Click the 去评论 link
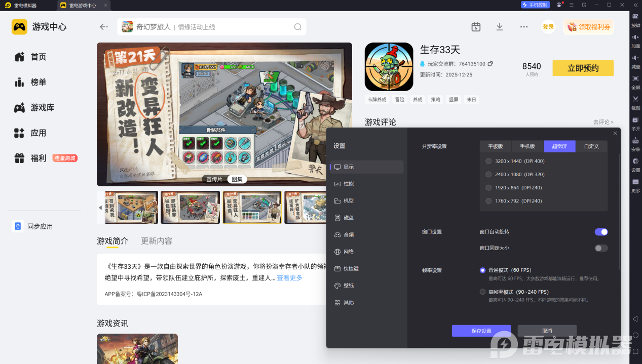Image resolution: width=642 pixels, height=364 pixels. tap(603, 122)
